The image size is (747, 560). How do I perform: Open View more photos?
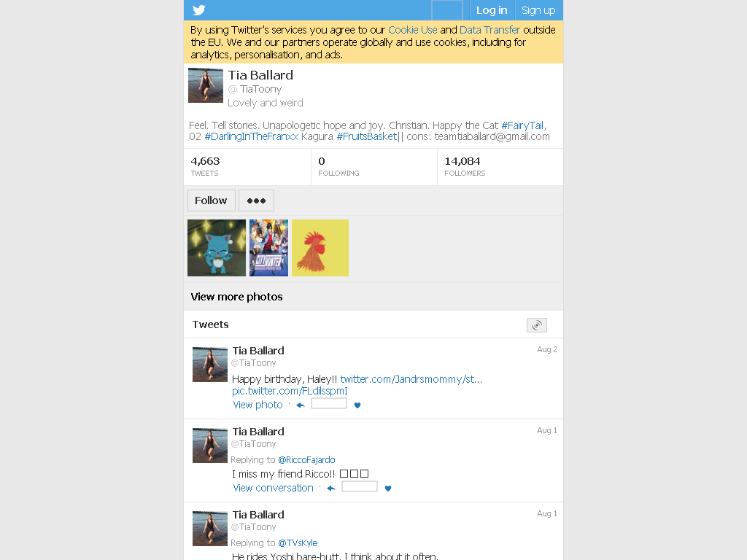point(237,297)
